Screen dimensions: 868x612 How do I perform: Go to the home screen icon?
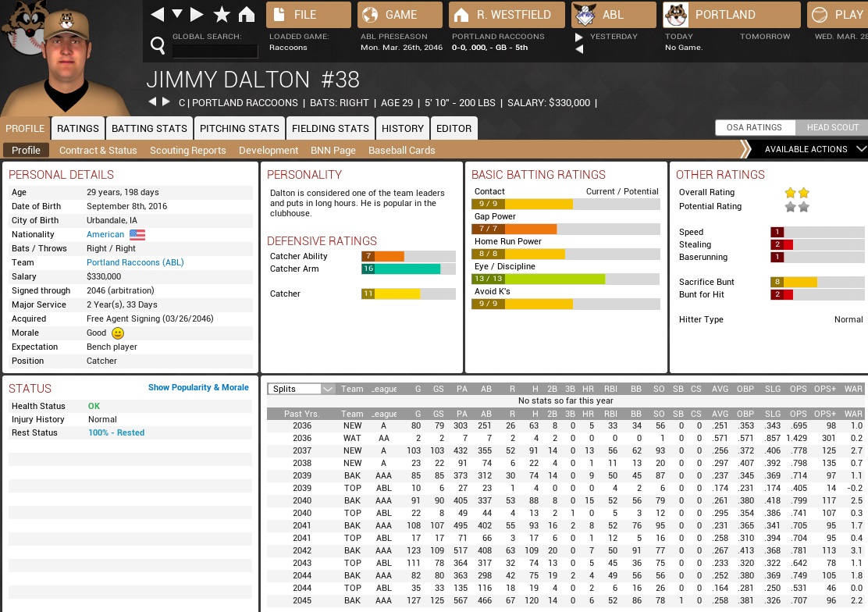click(x=247, y=15)
